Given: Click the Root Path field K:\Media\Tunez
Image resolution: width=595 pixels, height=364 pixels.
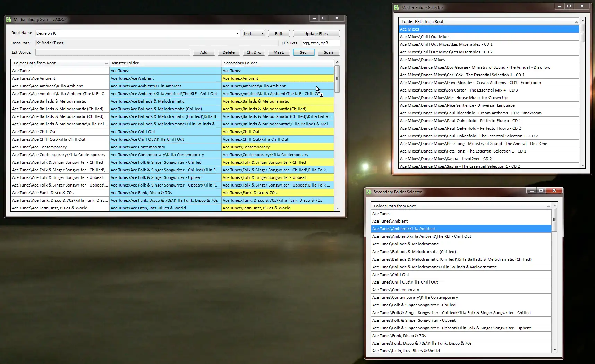Looking at the screenshot, I should pyautogui.click(x=156, y=43).
